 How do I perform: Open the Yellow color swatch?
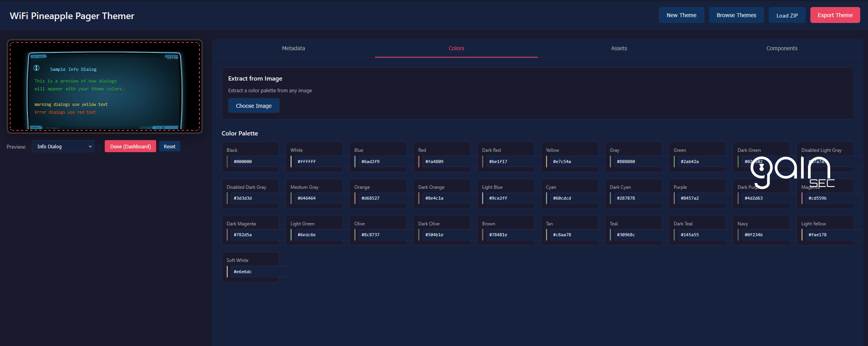[547, 162]
